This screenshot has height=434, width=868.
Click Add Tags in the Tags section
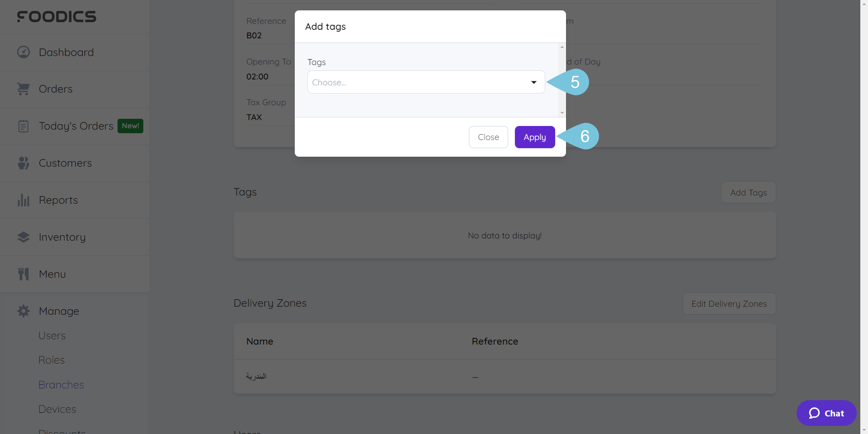coord(748,192)
